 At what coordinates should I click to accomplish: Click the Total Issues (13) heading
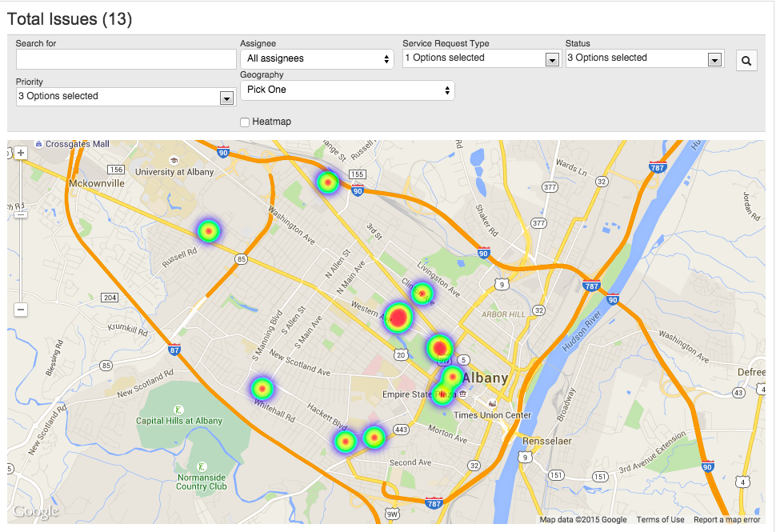[70, 19]
